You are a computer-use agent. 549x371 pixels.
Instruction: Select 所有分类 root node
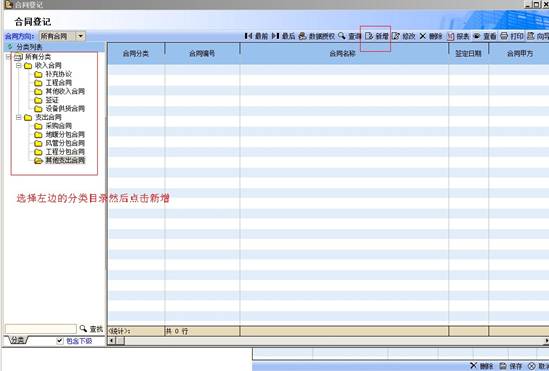pyautogui.click(x=37, y=57)
